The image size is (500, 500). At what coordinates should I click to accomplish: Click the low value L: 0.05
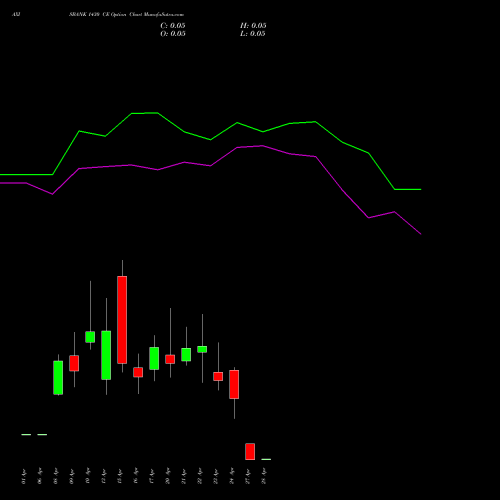point(253,34)
